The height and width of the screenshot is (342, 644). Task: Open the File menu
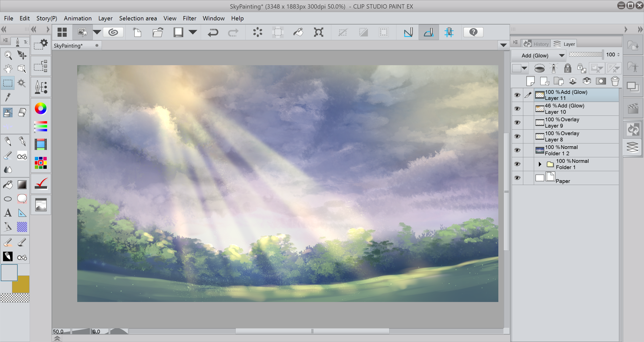coord(9,18)
